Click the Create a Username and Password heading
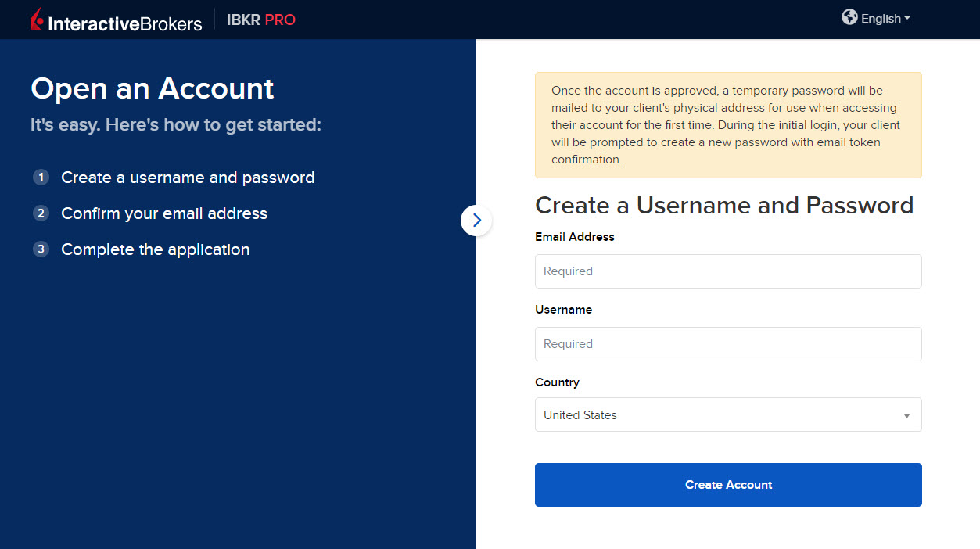980x549 pixels. click(x=723, y=205)
